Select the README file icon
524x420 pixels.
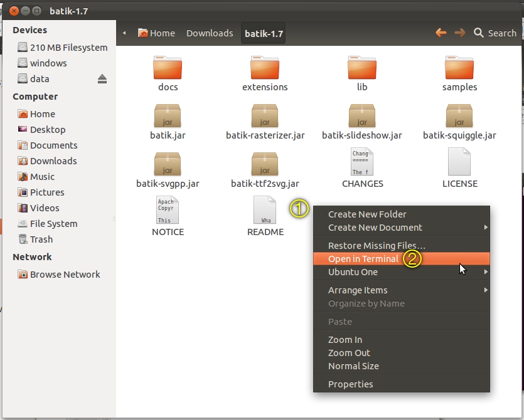(265, 210)
